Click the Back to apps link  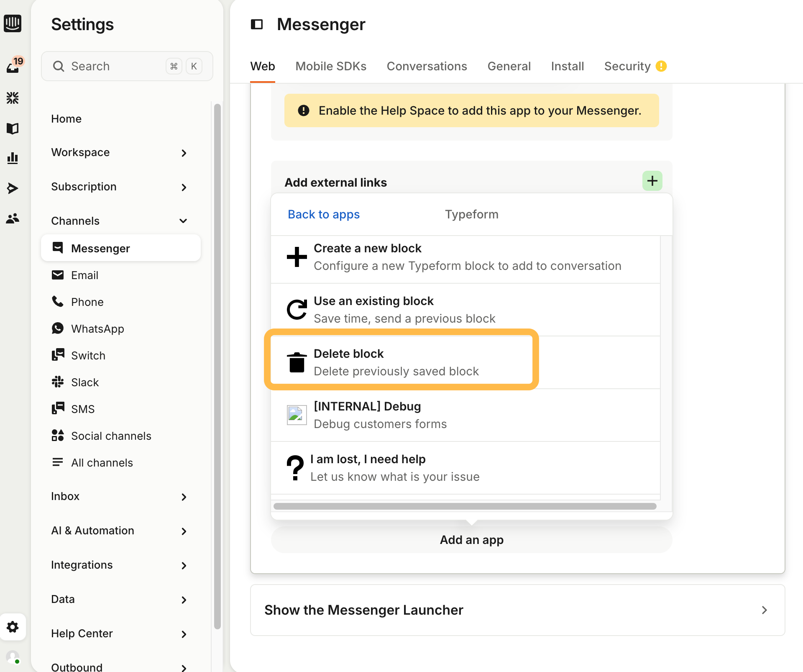[x=323, y=214]
